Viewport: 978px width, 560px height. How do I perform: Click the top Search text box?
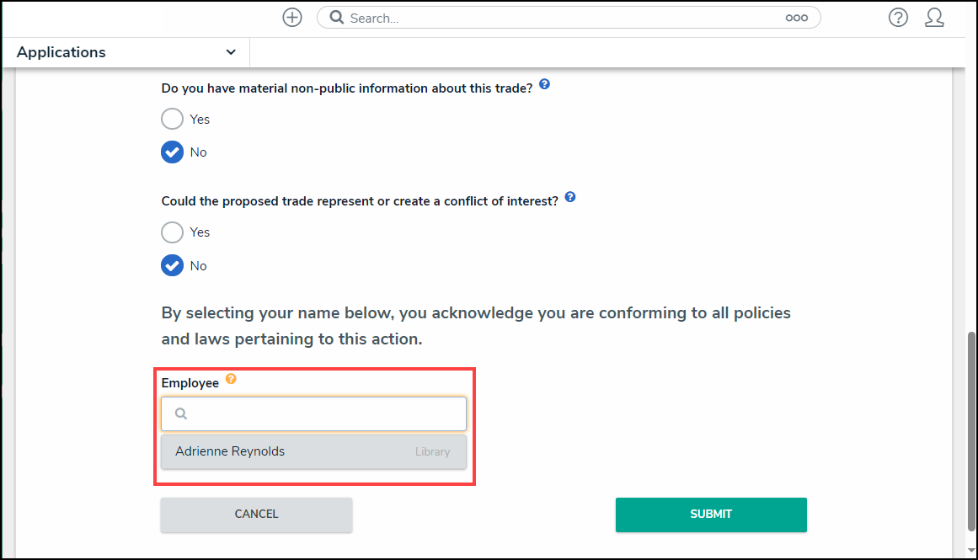[x=564, y=18]
